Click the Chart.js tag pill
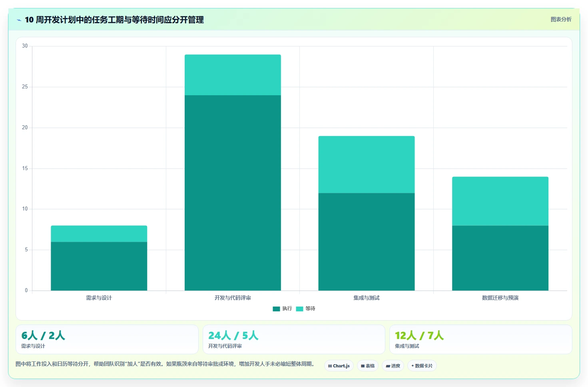588x387 pixels. pyautogui.click(x=339, y=366)
